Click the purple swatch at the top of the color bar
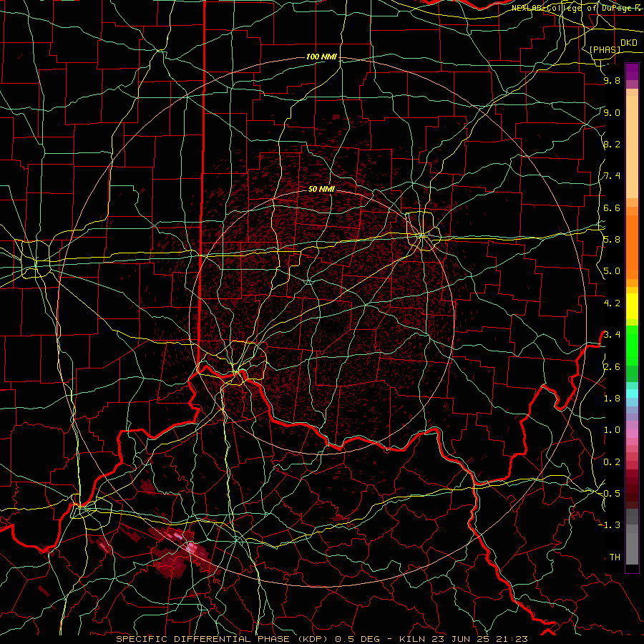Viewport: 644px width, 644px height. click(x=632, y=72)
